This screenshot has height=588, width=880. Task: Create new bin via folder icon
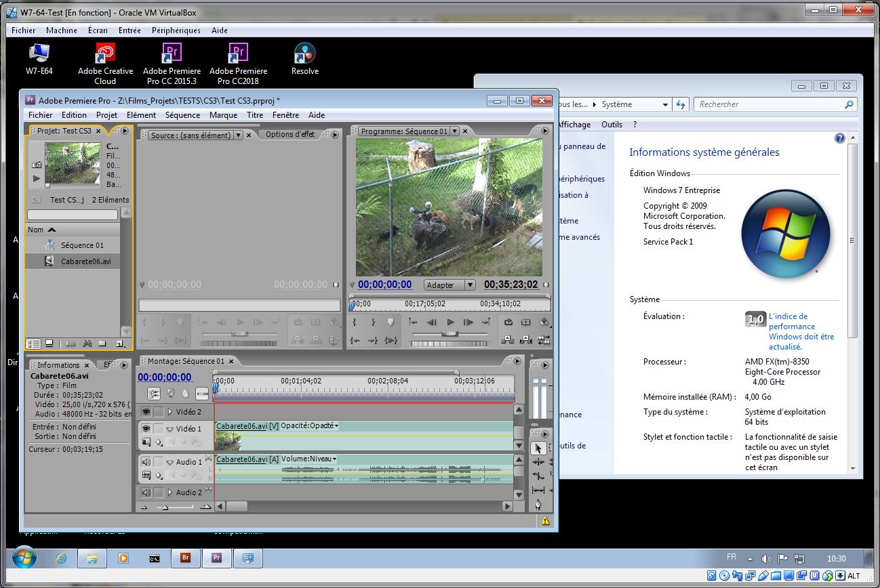coord(102,343)
